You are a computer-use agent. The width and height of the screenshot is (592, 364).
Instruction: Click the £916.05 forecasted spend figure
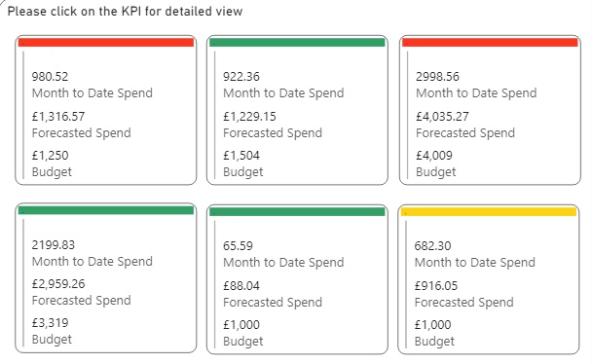coord(436,286)
